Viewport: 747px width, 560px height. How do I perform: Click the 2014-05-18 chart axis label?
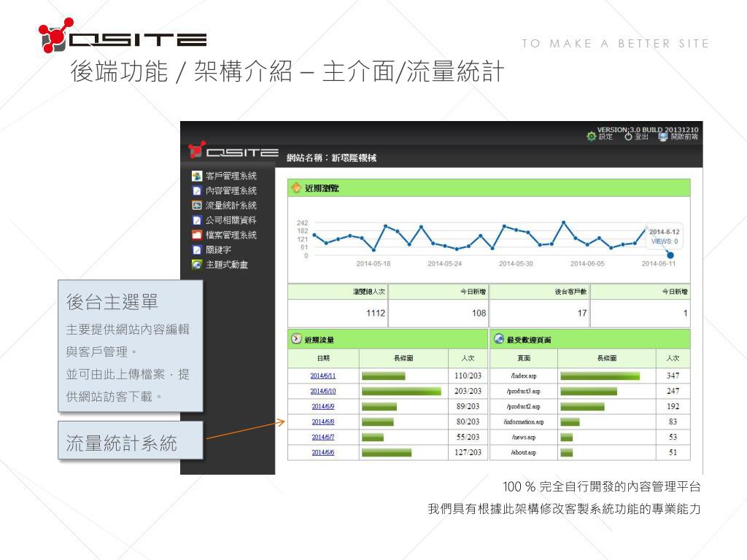tap(373, 263)
